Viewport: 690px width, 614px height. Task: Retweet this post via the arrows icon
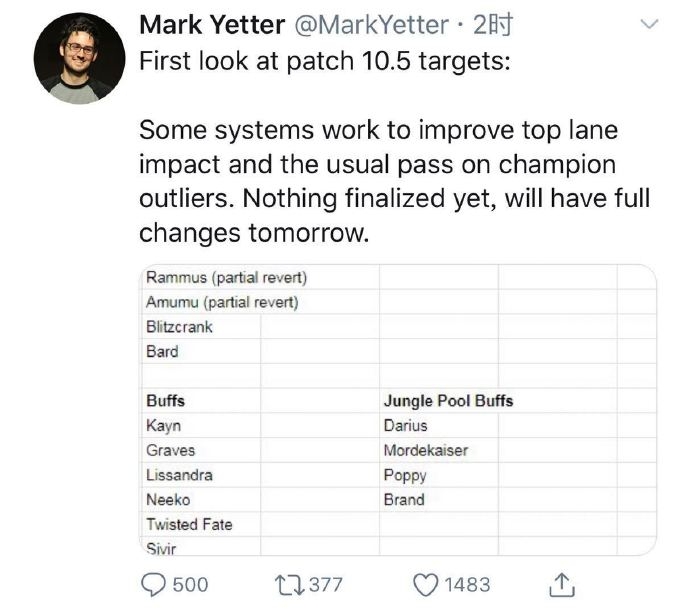tap(288, 584)
